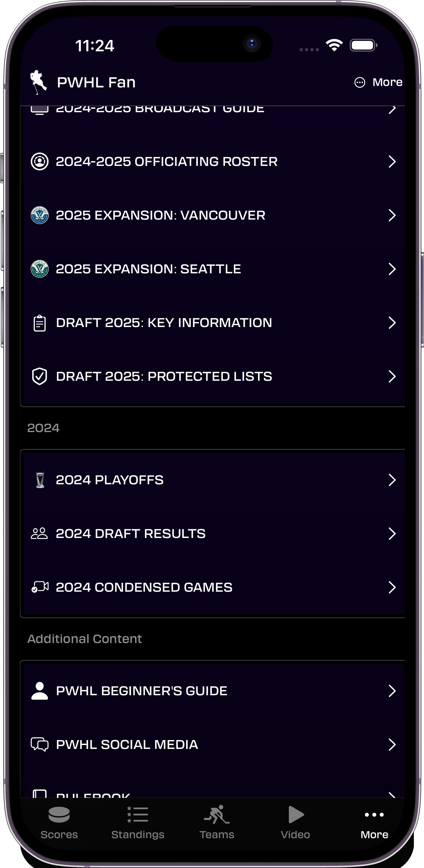The height and width of the screenshot is (868, 424).
Task: Tap the Vancouver team logo icon
Action: coord(40,215)
